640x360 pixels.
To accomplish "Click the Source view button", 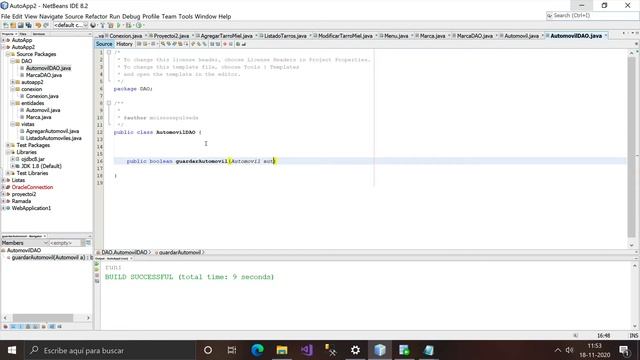I will tap(104, 44).
